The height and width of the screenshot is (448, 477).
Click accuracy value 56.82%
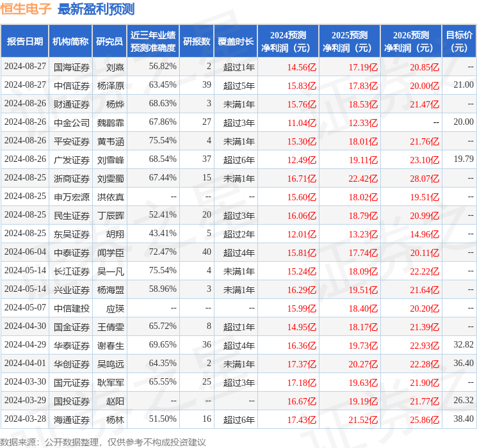(163, 67)
